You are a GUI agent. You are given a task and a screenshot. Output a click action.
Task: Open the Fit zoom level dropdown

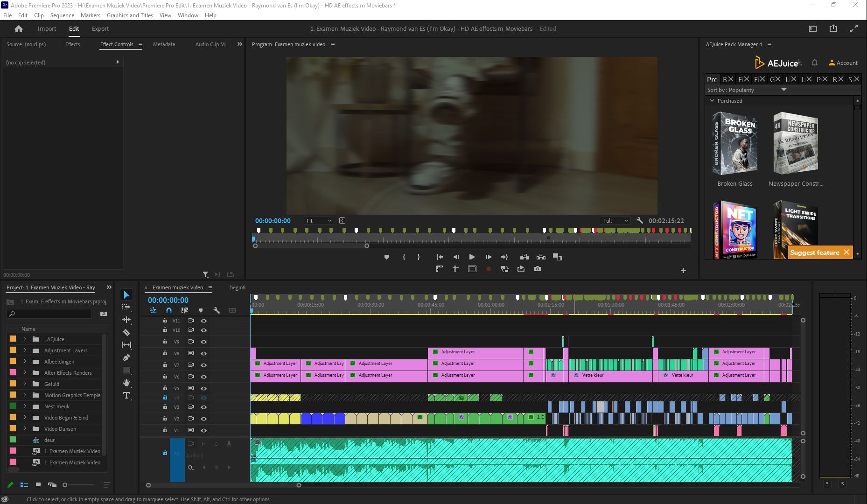pyautogui.click(x=318, y=220)
